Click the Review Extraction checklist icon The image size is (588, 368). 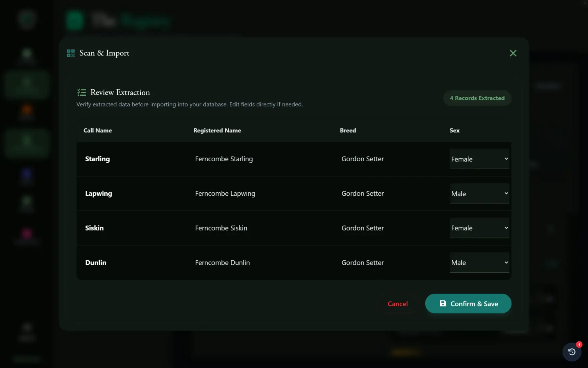pyautogui.click(x=82, y=92)
